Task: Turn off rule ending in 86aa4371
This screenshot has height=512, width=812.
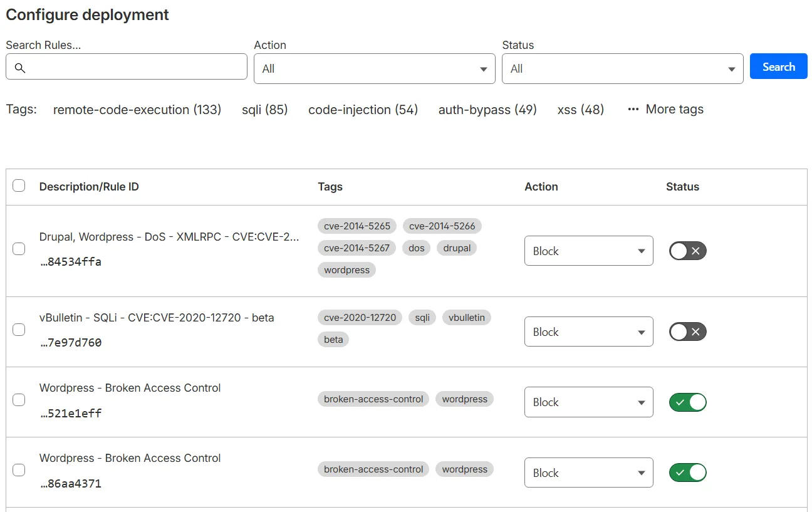Action: coord(687,472)
